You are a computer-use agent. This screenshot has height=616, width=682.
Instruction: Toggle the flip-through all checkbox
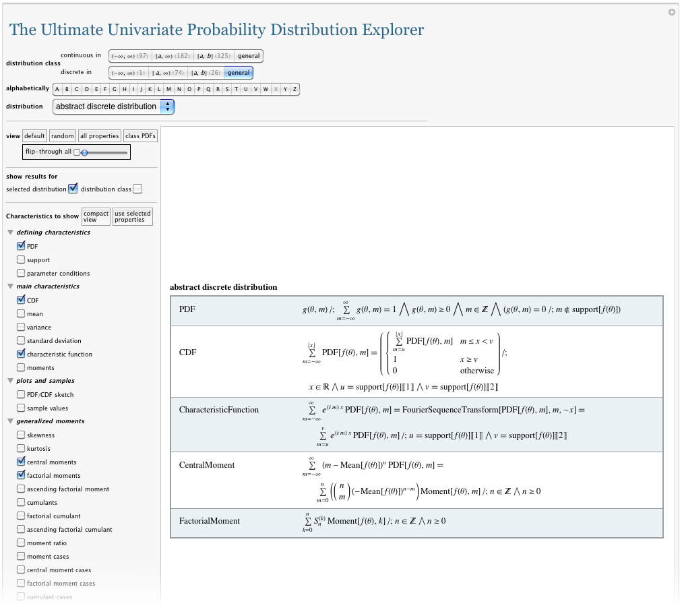pyautogui.click(x=77, y=152)
